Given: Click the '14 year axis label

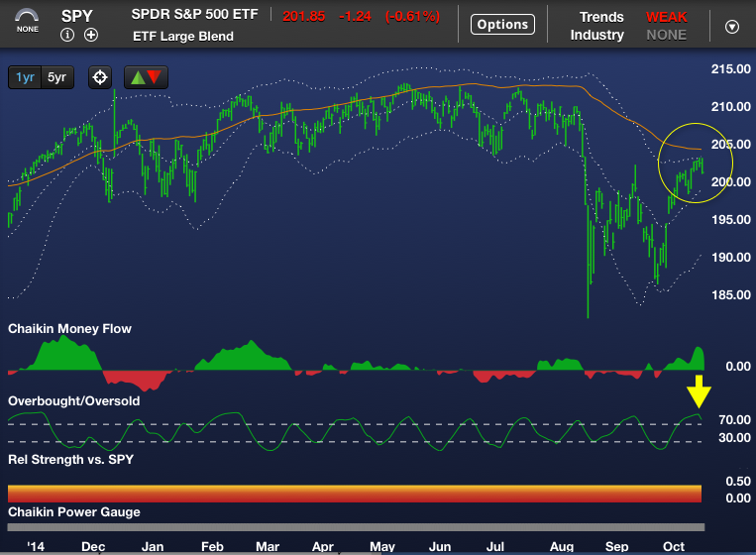Looking at the screenshot, I should click(36, 547).
